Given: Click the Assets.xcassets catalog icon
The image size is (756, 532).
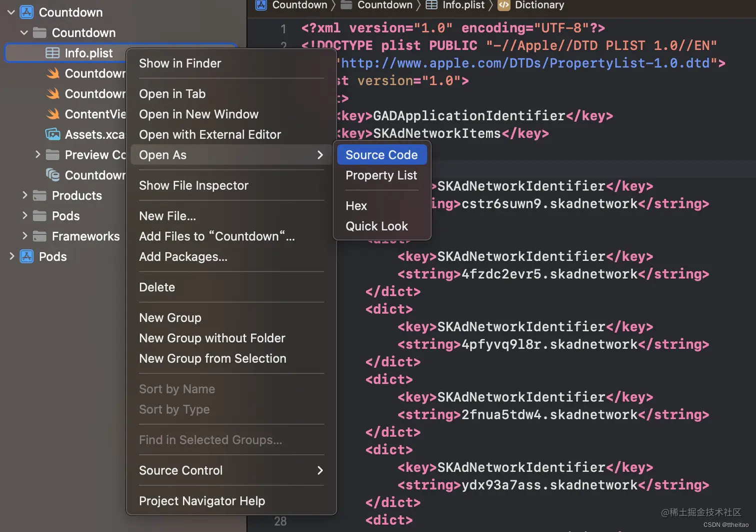Looking at the screenshot, I should coord(52,134).
